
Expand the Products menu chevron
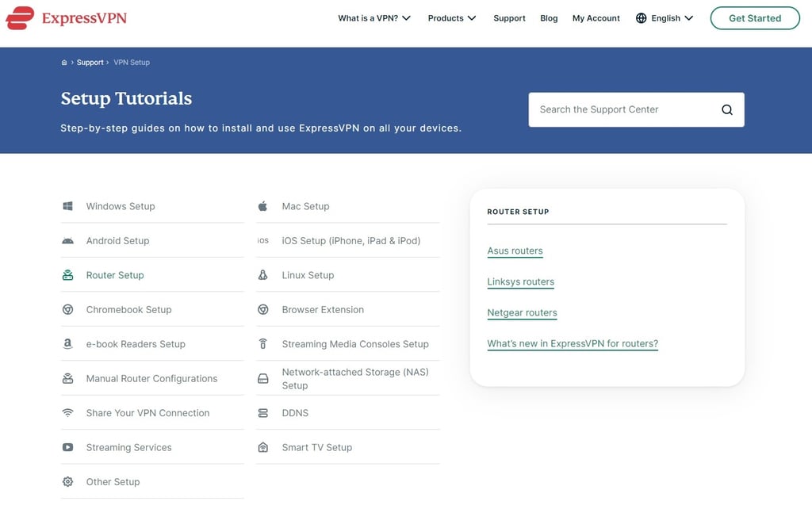pyautogui.click(x=472, y=18)
